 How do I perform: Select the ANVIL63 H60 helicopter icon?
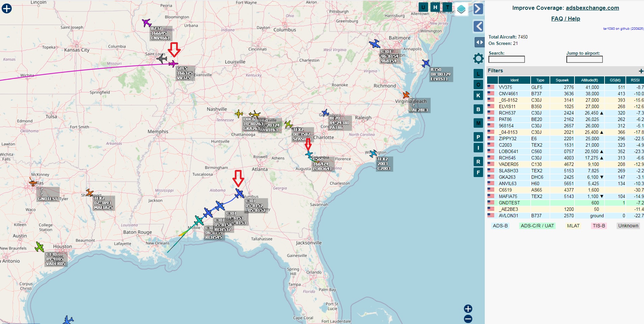click(x=255, y=115)
